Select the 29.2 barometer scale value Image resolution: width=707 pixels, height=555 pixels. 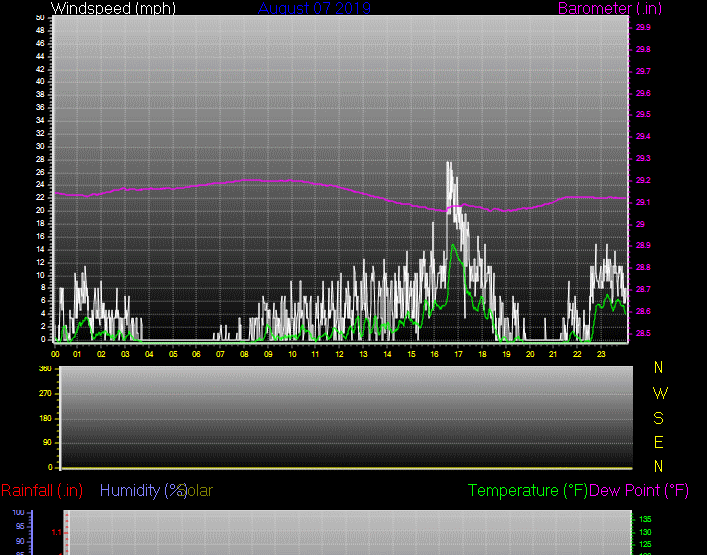643,180
